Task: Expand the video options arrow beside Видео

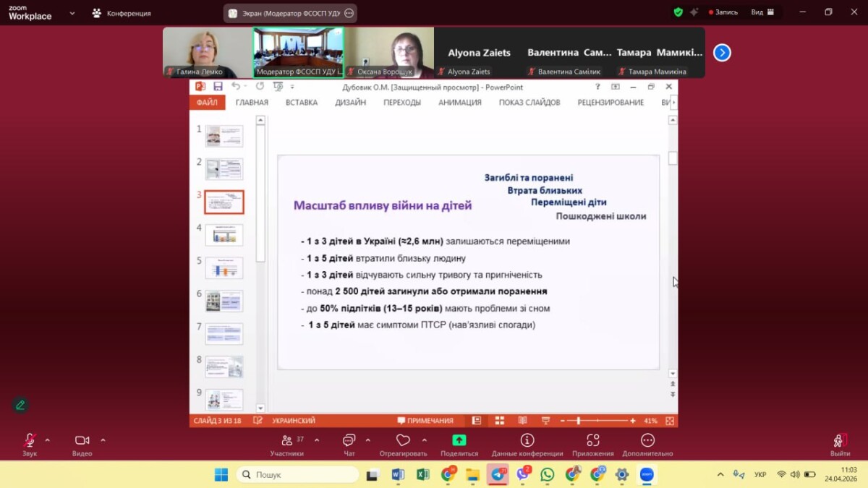Action: [x=103, y=440]
